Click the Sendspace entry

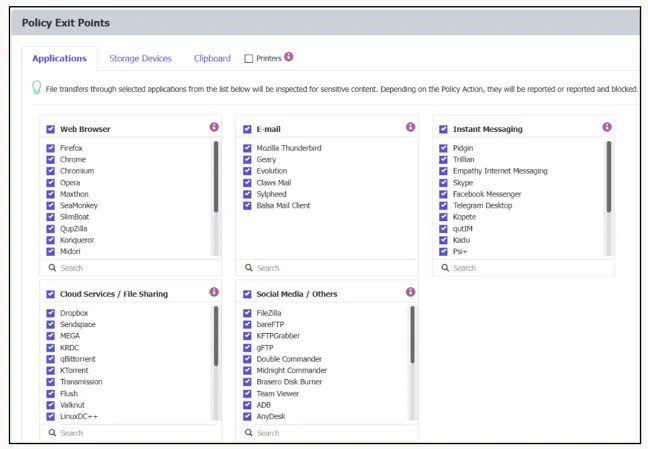pos(78,324)
